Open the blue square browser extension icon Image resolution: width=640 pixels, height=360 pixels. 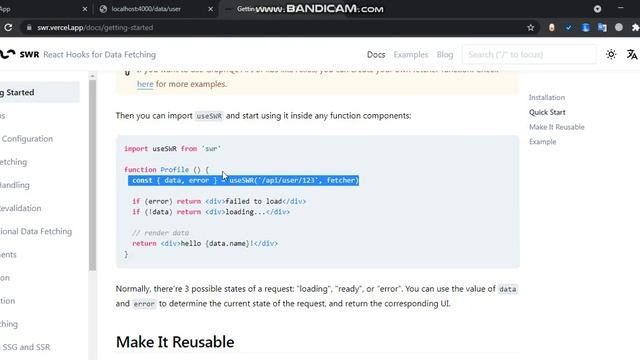click(x=585, y=28)
